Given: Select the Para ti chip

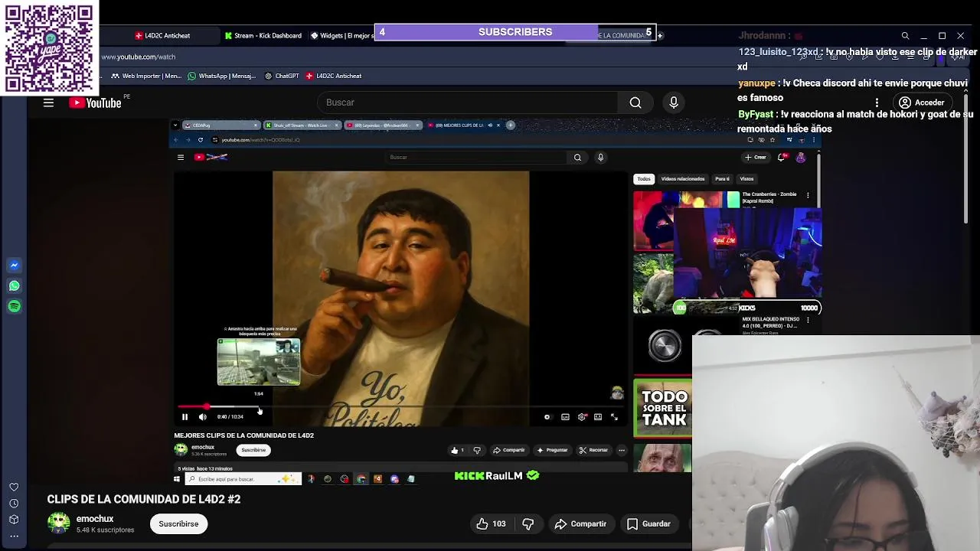Looking at the screenshot, I should (x=722, y=179).
